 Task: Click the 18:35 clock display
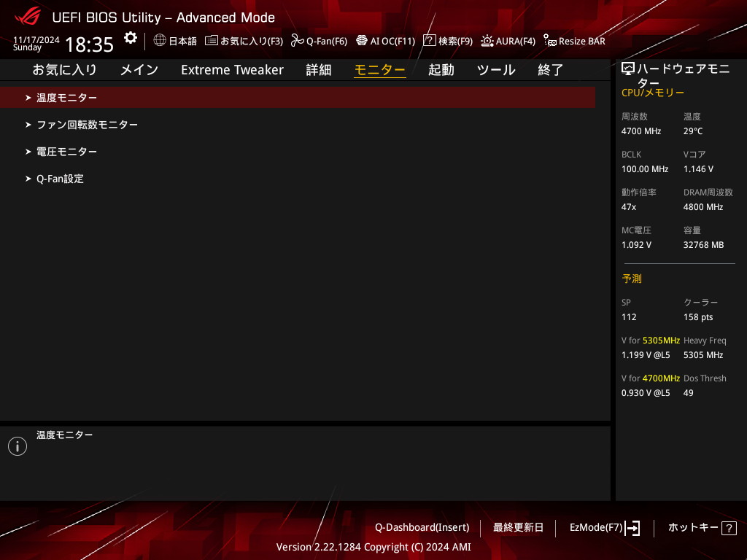pos(90,44)
